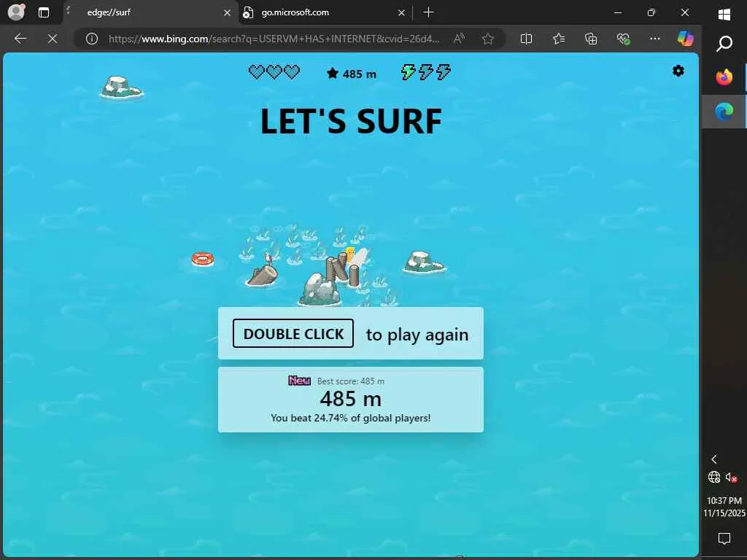Open the Favorites list icon

click(x=559, y=39)
